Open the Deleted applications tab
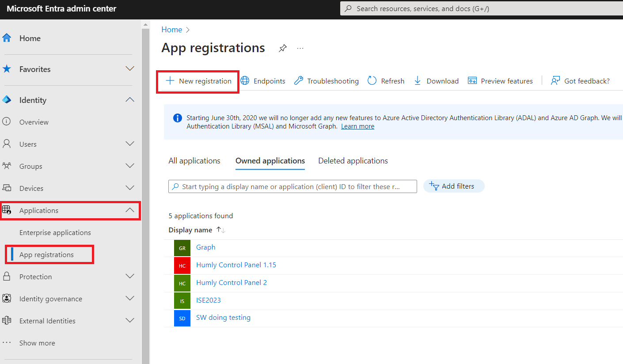The height and width of the screenshot is (364, 623). pos(353,161)
